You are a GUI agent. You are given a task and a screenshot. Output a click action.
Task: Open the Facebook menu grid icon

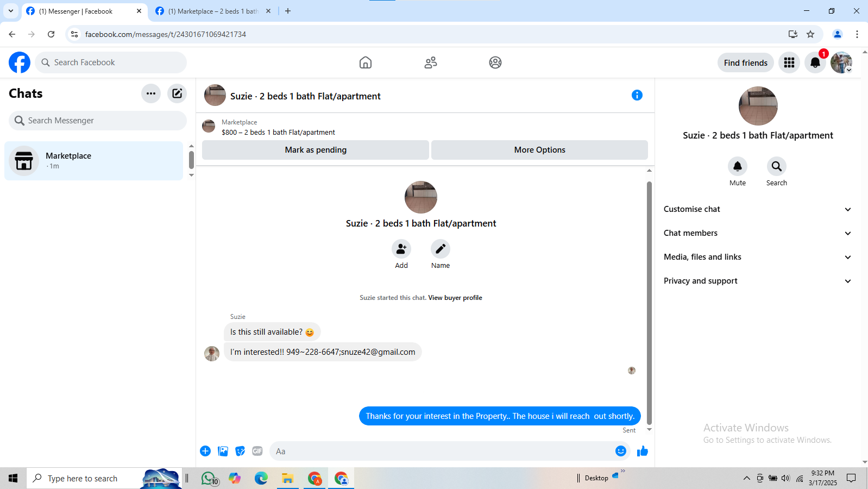click(789, 62)
